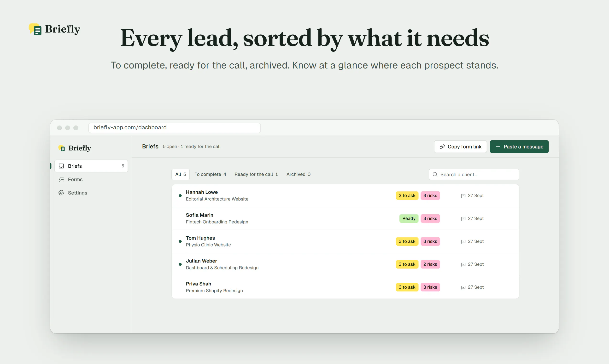Click "Fintech Onboarding Redesign" project text
The width and height of the screenshot is (609, 364).
pyautogui.click(x=217, y=222)
